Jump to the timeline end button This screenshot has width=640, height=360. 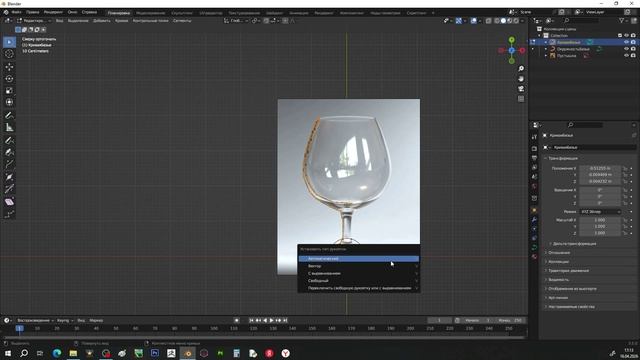click(285, 320)
